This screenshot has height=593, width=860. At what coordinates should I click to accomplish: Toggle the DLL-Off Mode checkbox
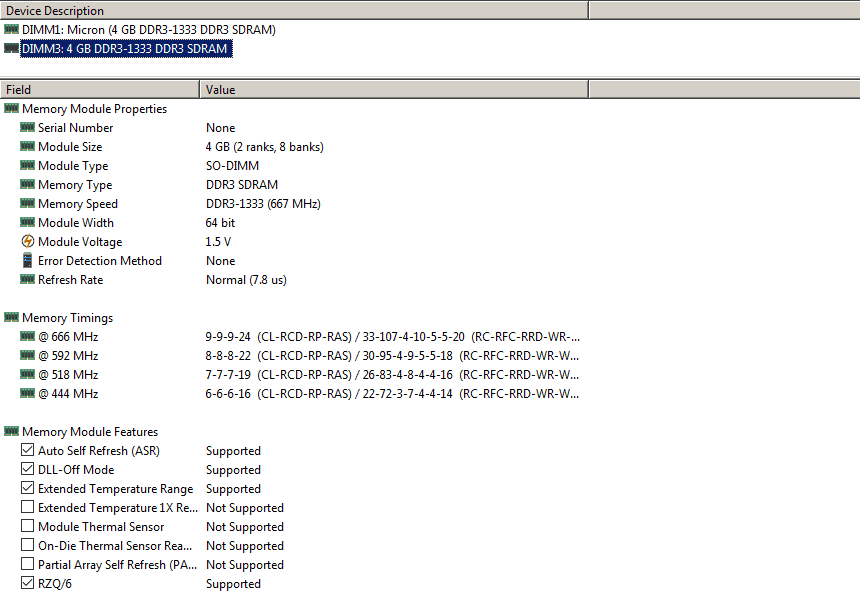tap(27, 470)
